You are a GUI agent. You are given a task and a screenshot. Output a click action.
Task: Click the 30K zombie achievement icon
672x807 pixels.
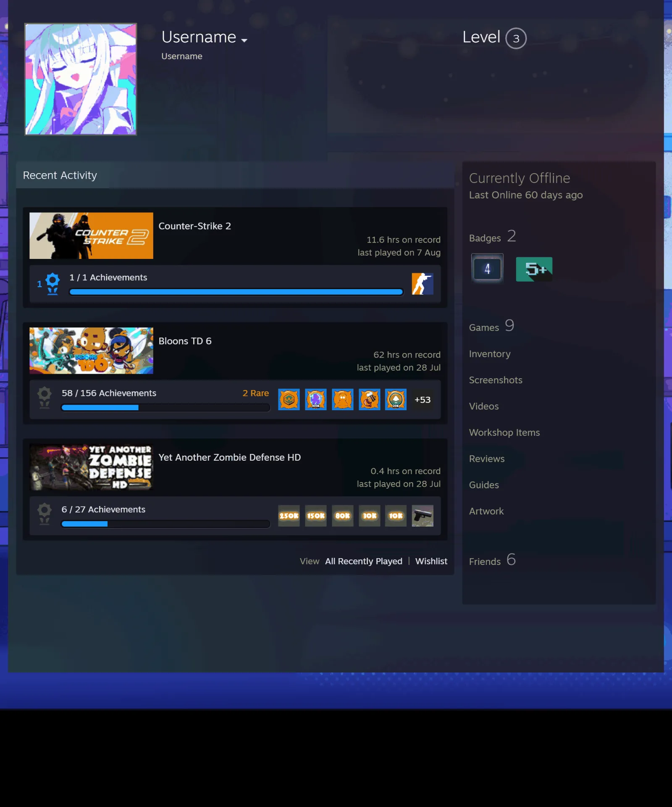pos(370,516)
